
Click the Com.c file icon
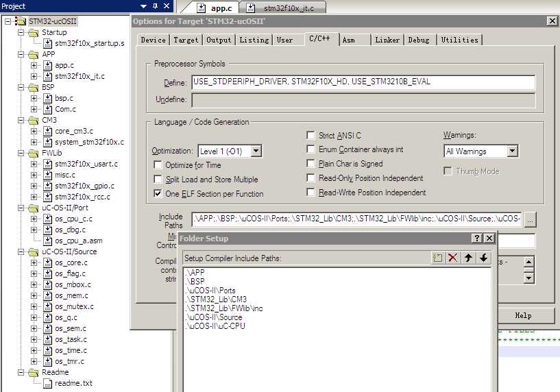click(47, 109)
